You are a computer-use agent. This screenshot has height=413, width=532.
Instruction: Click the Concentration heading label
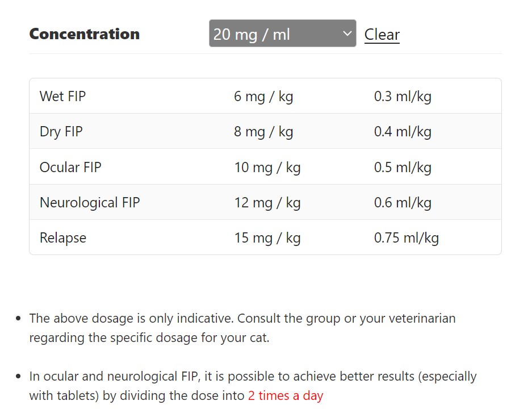[x=85, y=34]
